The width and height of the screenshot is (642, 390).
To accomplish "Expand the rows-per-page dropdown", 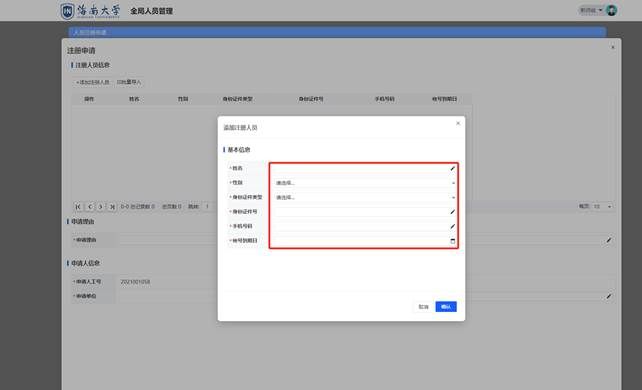I will pos(602,207).
